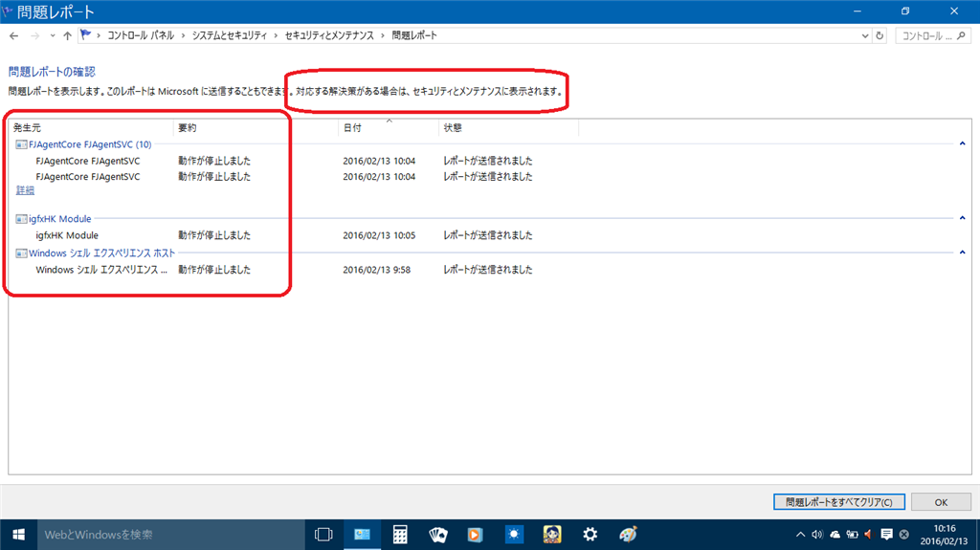This screenshot has width=980, height=550.
Task: Go back with the address bar back arrow
Action: [x=13, y=36]
